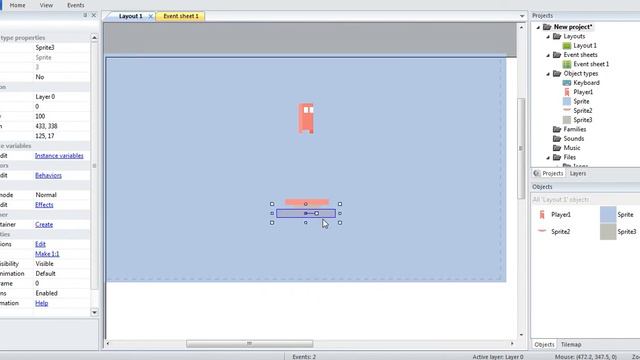Screen dimensions: 640x360
Task: Collapse the Layouts folder expander
Action: point(548,37)
